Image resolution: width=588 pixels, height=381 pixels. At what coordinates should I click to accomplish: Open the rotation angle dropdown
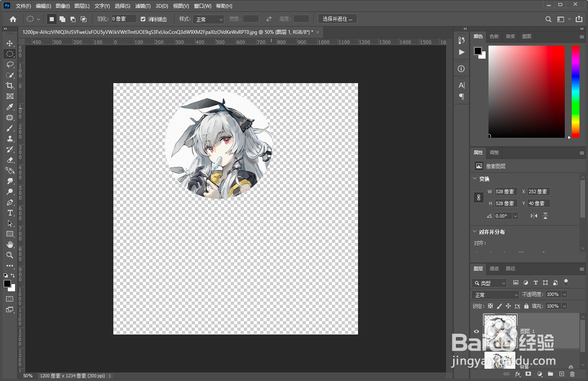pos(515,216)
